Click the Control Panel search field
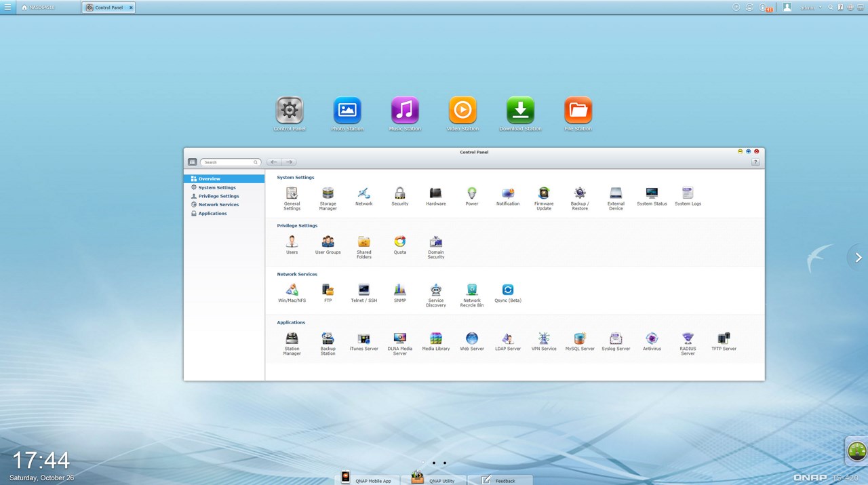Screen dimensions: 868x485 point(230,162)
